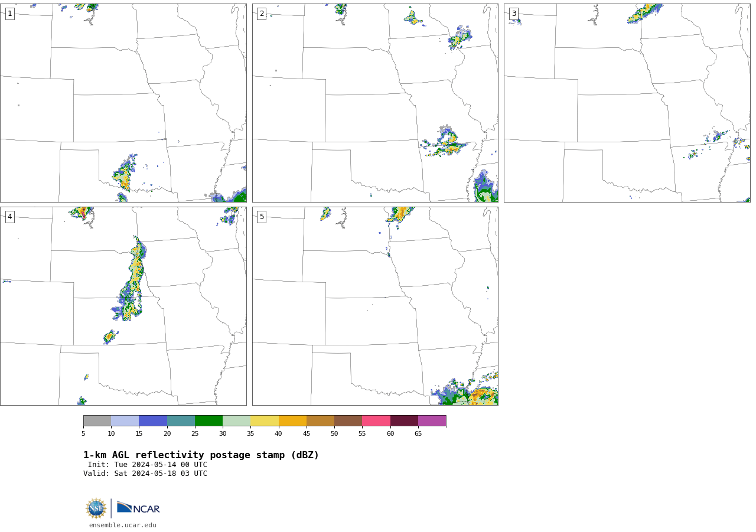This screenshot has height=532, width=756.
Task: Pick the dark green 25-30 dBZ swatch
Action: tap(209, 421)
